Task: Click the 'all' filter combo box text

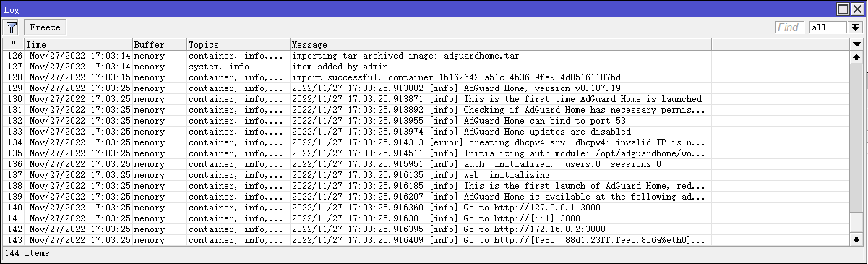Action: (828, 27)
